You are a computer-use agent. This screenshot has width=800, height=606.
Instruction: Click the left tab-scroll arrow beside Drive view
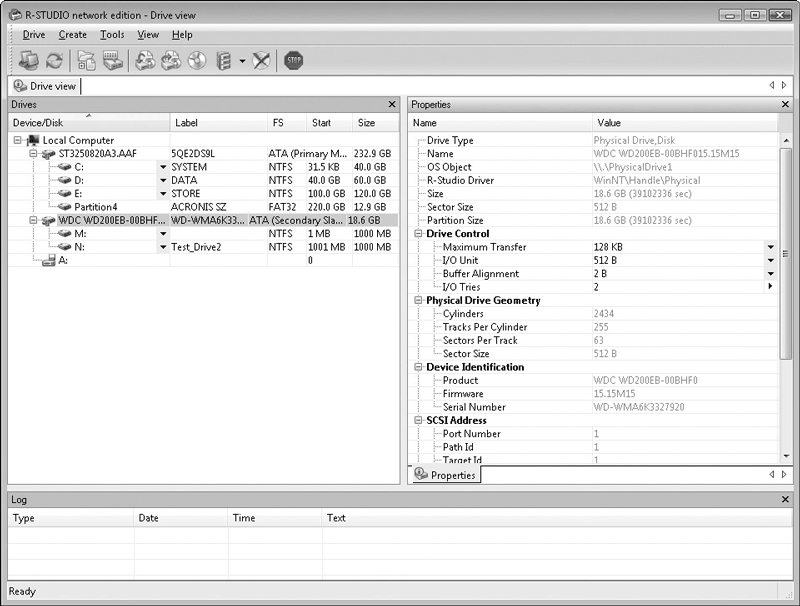[771, 85]
